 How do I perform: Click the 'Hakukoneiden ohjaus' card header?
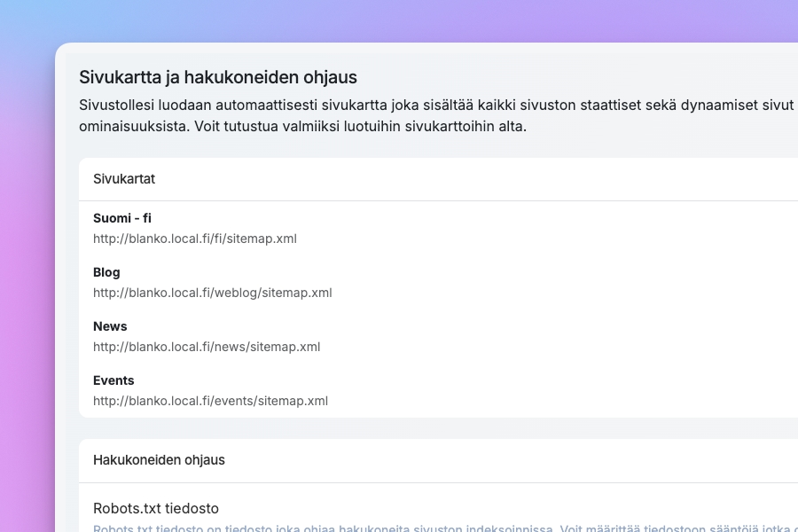pyautogui.click(x=159, y=460)
